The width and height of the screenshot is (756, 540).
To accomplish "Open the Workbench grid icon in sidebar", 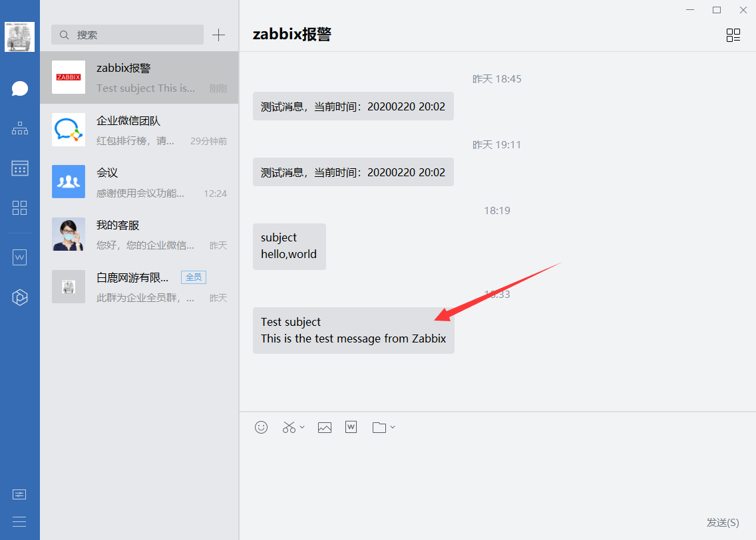I will 20,208.
